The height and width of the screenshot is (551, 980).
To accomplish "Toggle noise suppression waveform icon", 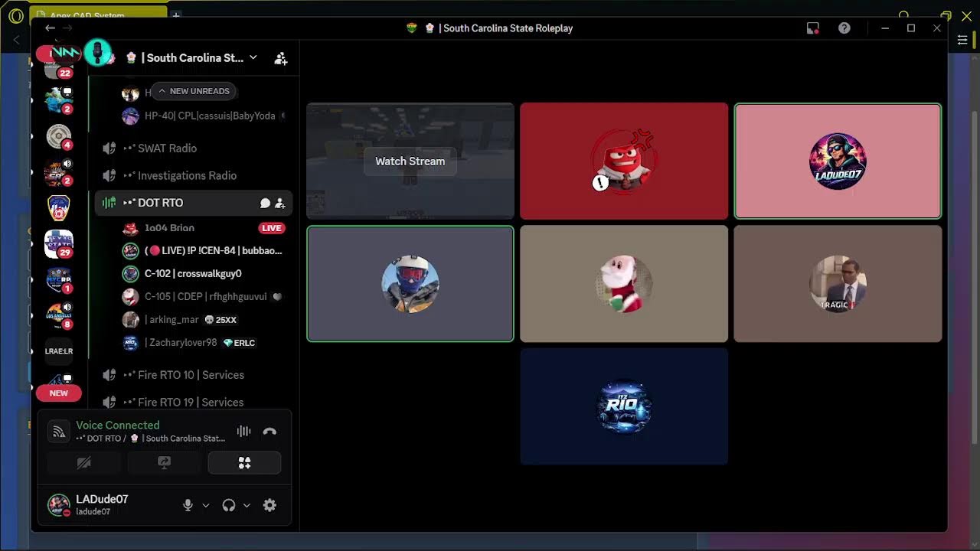I will [x=243, y=431].
